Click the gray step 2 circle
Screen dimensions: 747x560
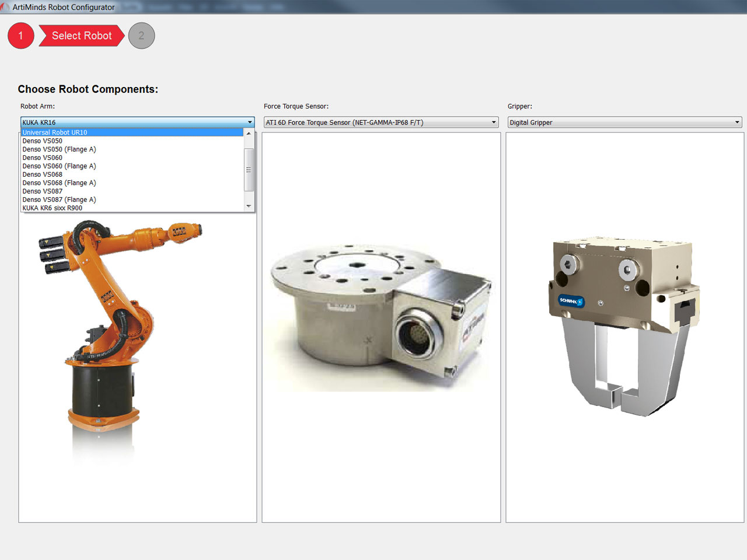pyautogui.click(x=141, y=36)
